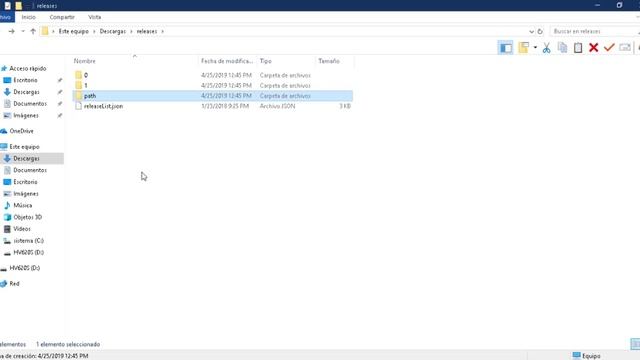Open Documentos under Este equipo

coord(30,170)
